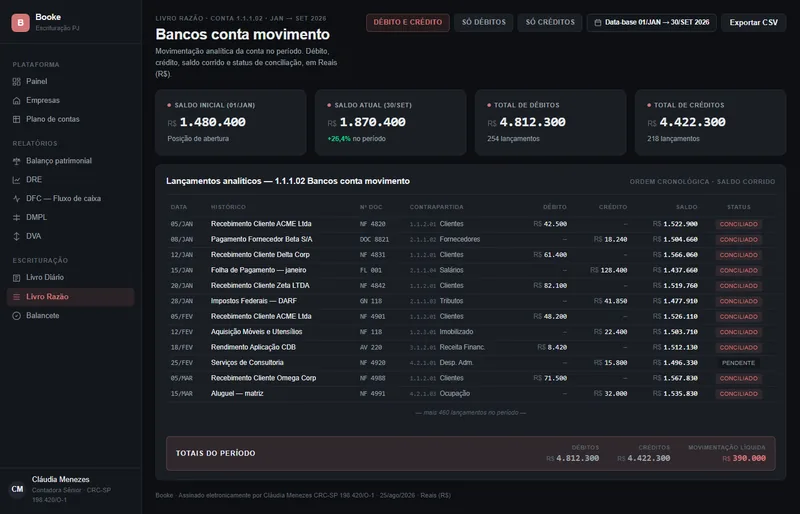The height and width of the screenshot is (514, 800).
Task: Go to Empresas section
Action: coord(70,101)
